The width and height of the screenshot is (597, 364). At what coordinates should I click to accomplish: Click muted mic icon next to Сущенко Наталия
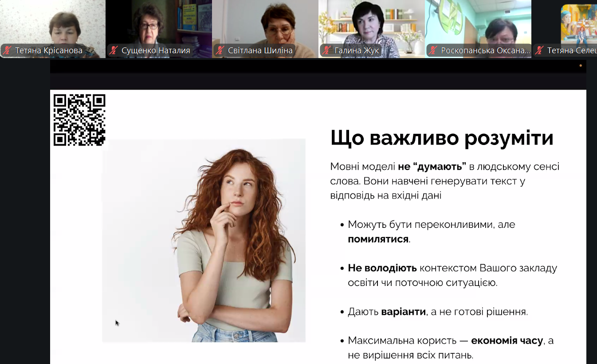[114, 51]
